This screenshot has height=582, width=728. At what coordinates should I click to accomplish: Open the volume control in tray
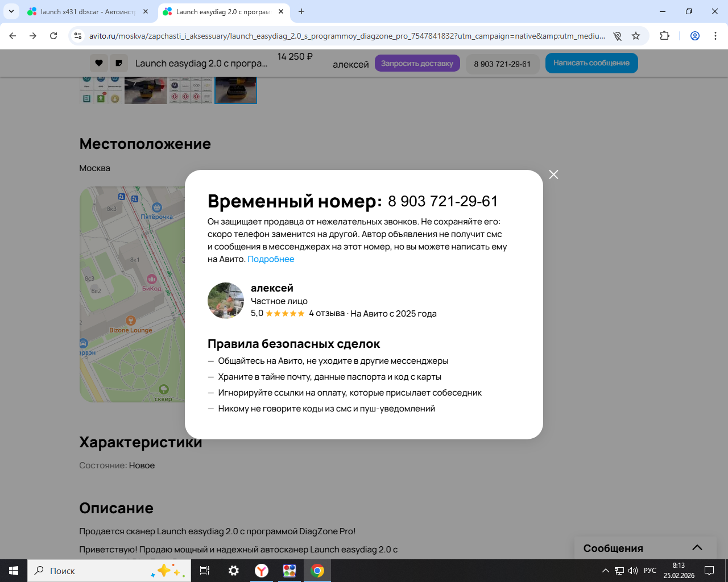click(x=633, y=571)
